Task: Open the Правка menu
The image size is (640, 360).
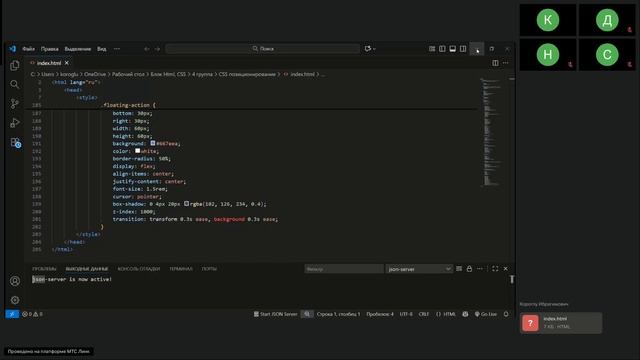Action: click(50, 49)
